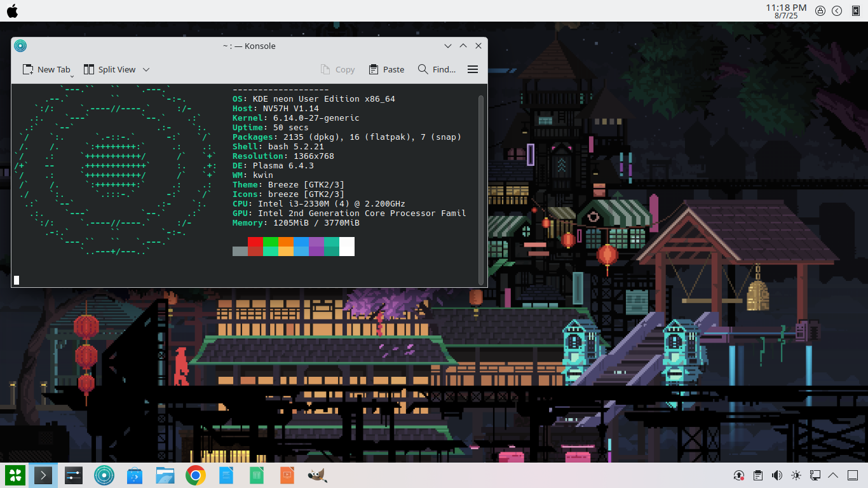Click the K icon in the top panel
Image resolution: width=868 pixels, height=488 pixels.
855,11
